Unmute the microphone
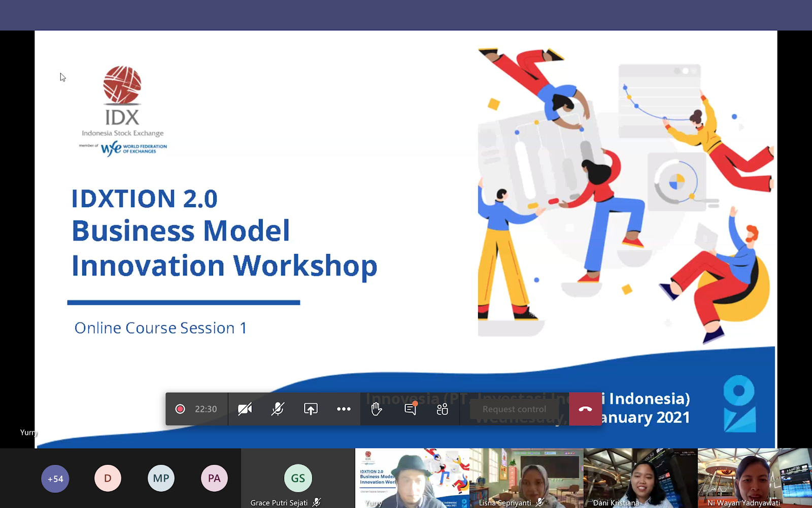This screenshot has height=508, width=812. pyautogui.click(x=278, y=409)
